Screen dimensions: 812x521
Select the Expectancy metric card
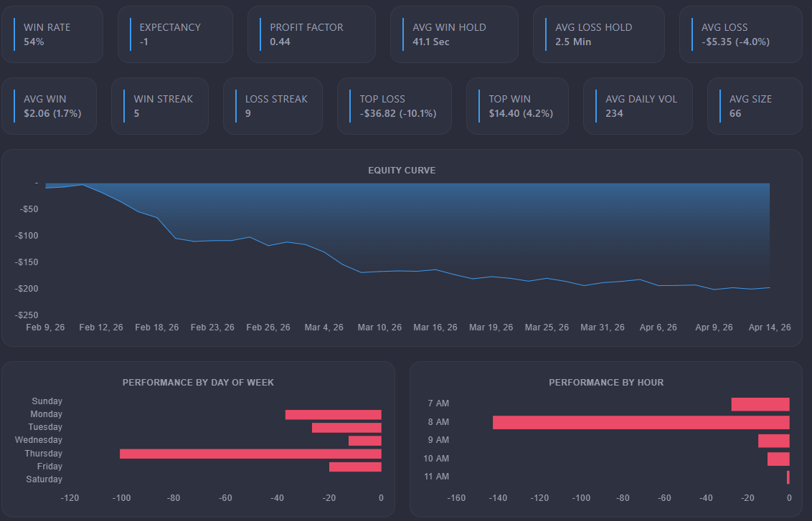175,34
